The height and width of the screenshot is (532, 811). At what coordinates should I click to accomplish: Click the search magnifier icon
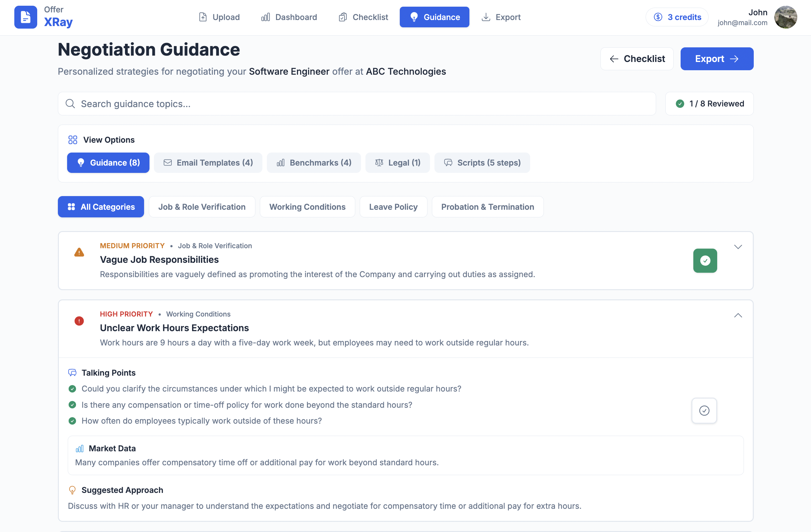tap(70, 104)
